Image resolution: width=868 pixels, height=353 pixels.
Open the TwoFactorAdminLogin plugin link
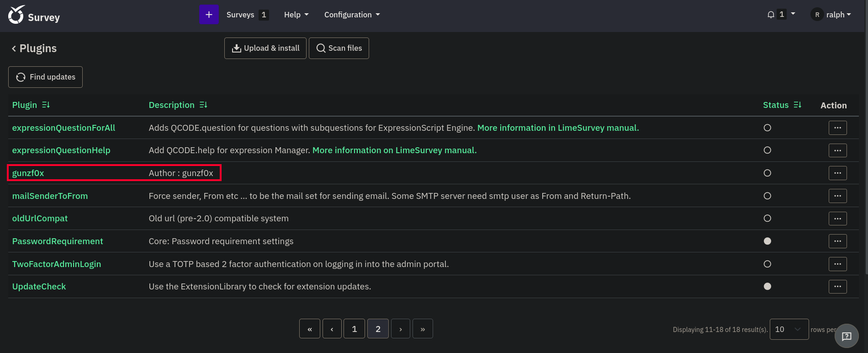57,264
